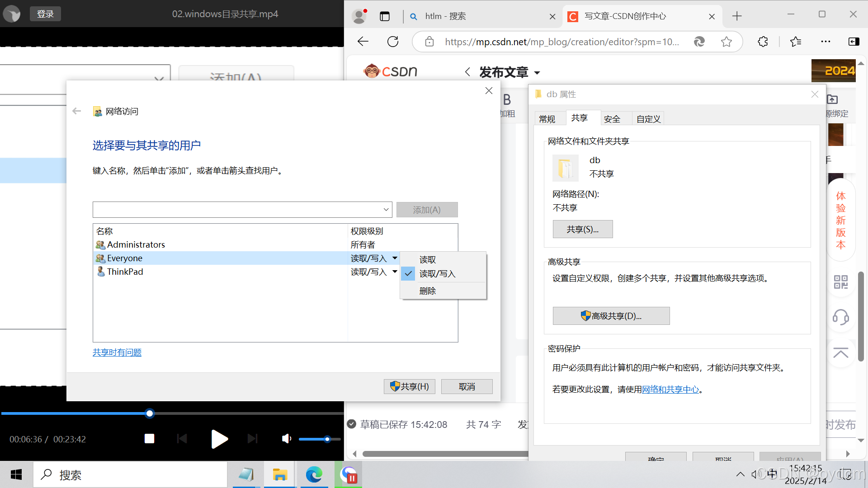
Task: Switch to 安全 tab in db properties
Action: 612,119
